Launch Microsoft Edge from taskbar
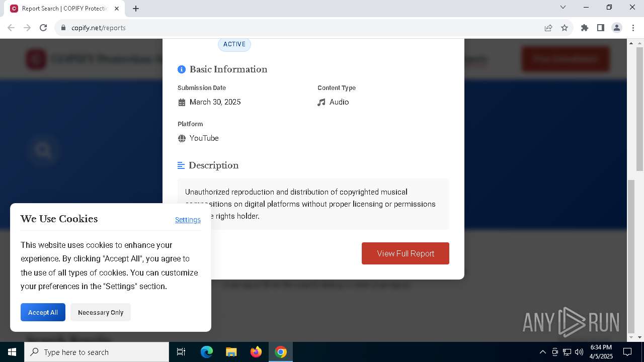Screen dimensions: 644x362 coord(207,352)
